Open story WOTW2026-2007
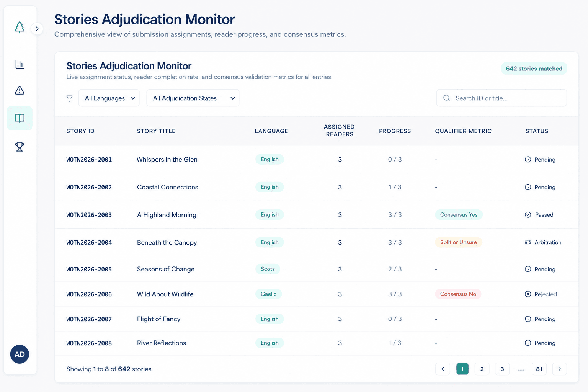Viewport: 588px width, 392px height. tap(89, 319)
